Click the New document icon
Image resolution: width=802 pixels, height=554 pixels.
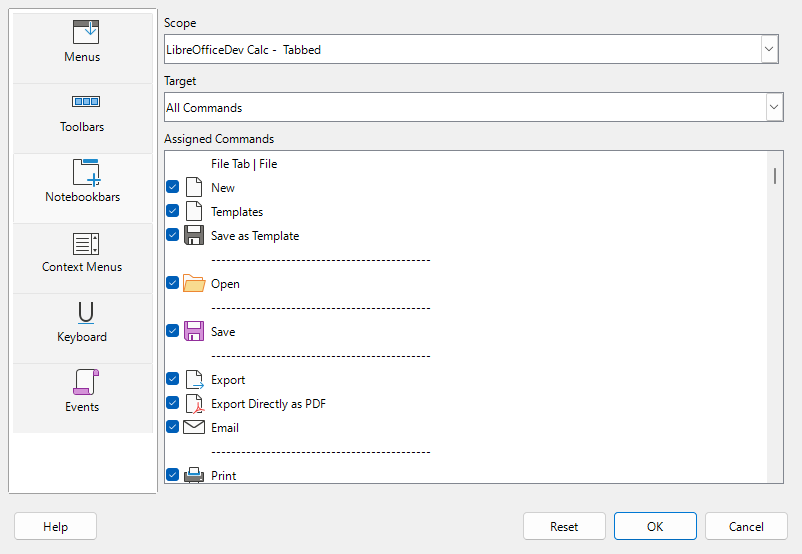click(x=194, y=187)
